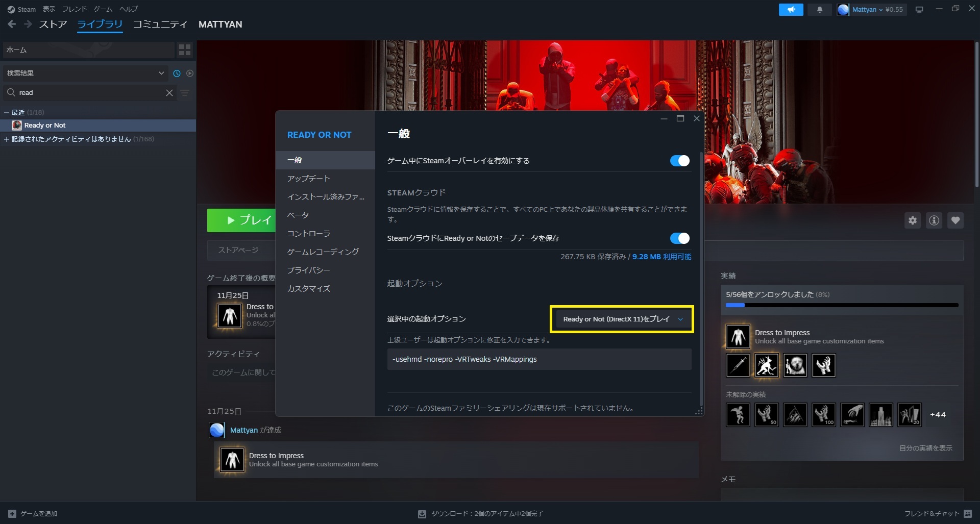
Task: Click the launch options text field
Action: pos(539,359)
